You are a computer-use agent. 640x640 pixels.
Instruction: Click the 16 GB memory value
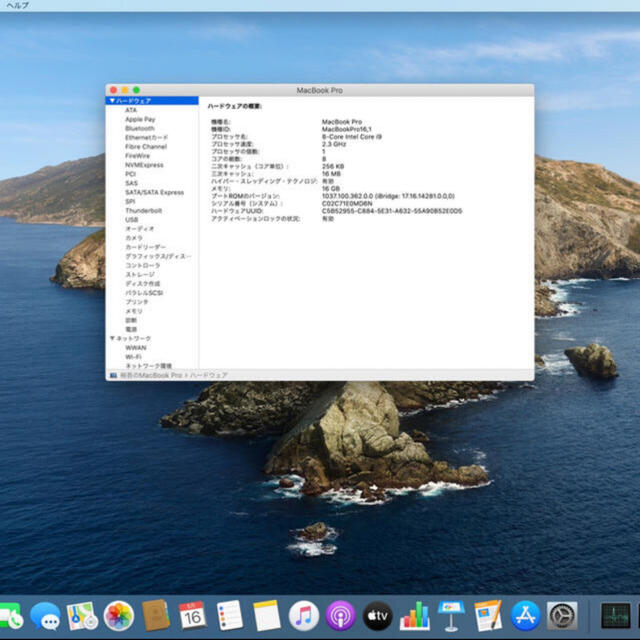331,189
